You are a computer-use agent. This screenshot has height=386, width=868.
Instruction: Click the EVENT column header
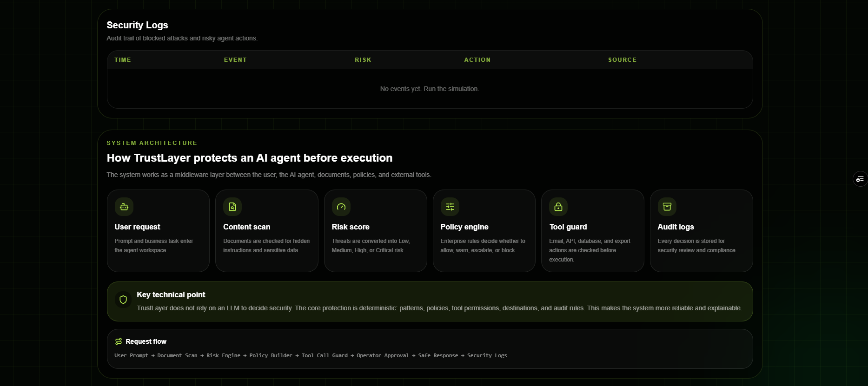coord(235,60)
